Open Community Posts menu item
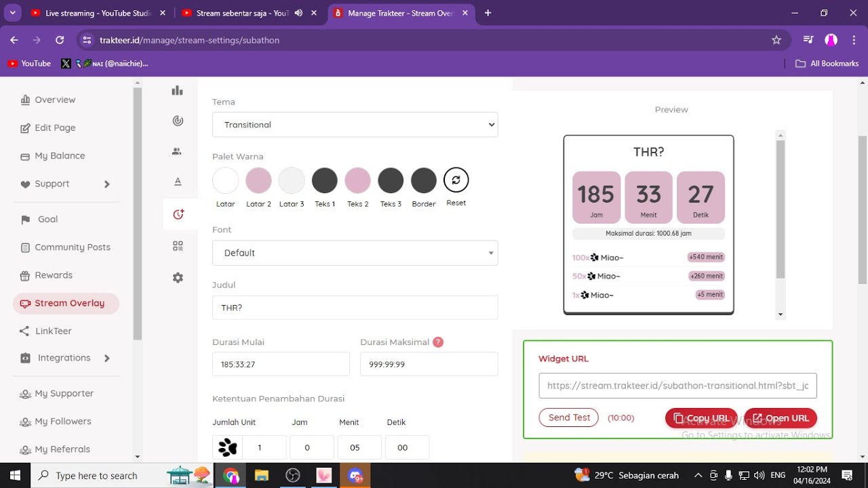868x488 pixels. click(72, 247)
